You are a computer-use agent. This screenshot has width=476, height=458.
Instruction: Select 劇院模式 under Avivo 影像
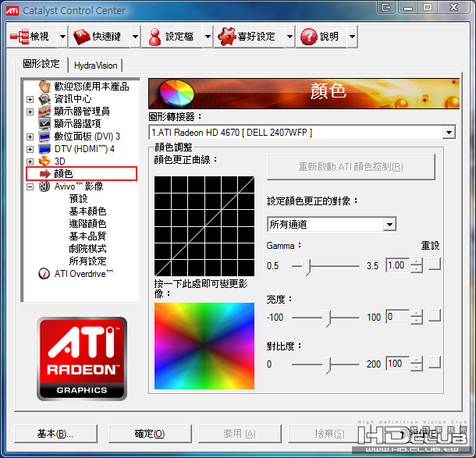(87, 249)
